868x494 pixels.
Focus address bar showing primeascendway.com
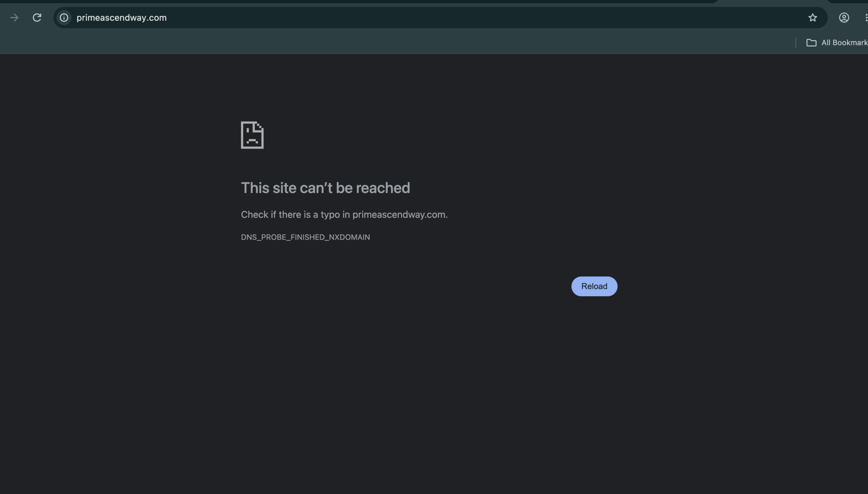(x=440, y=18)
